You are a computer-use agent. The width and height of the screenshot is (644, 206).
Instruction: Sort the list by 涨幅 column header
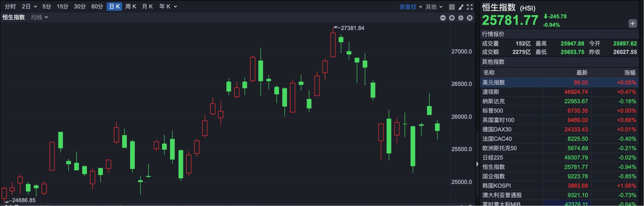point(629,73)
